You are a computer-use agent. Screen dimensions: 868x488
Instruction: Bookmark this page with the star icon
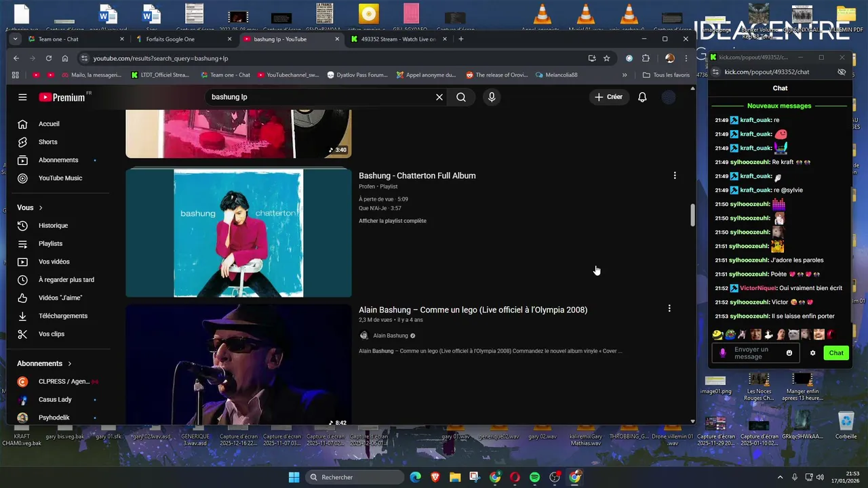606,58
